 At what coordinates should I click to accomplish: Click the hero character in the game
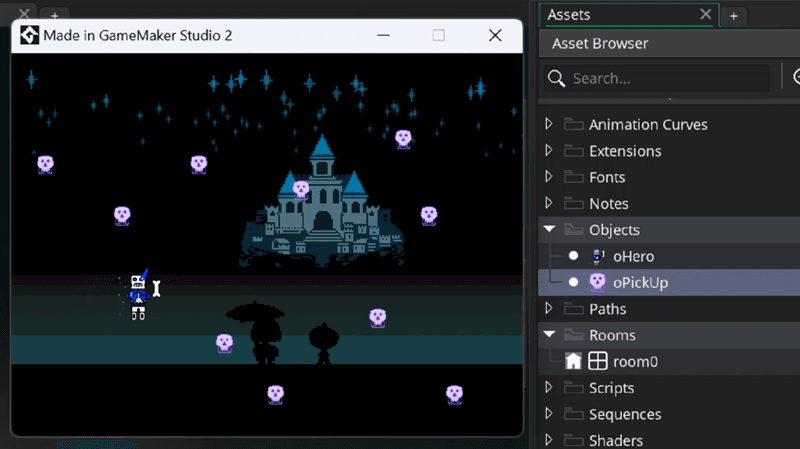coord(138,295)
